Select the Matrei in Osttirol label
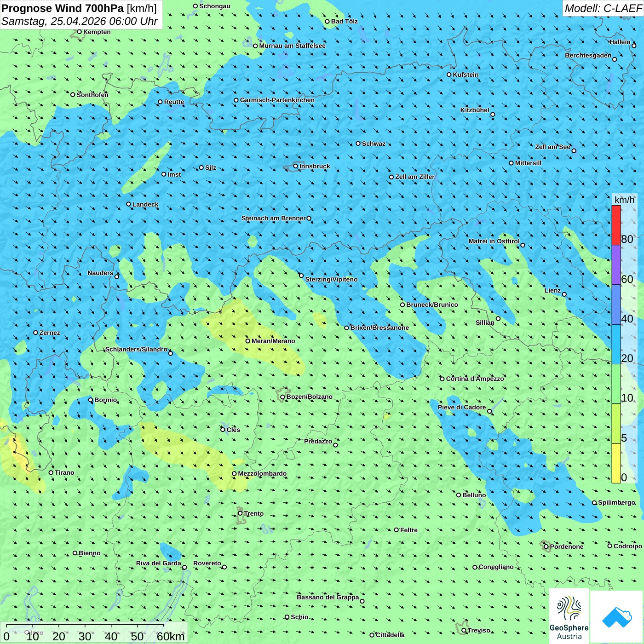 click(x=494, y=241)
